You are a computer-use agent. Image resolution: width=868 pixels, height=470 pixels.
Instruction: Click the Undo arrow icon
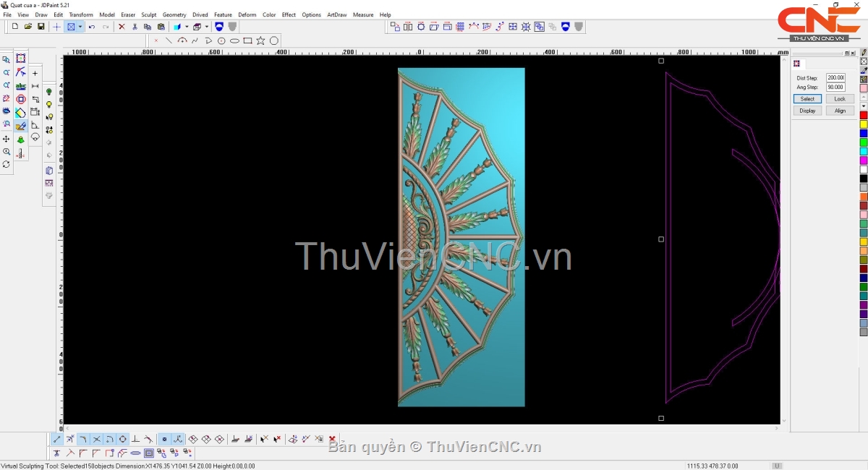pyautogui.click(x=92, y=27)
